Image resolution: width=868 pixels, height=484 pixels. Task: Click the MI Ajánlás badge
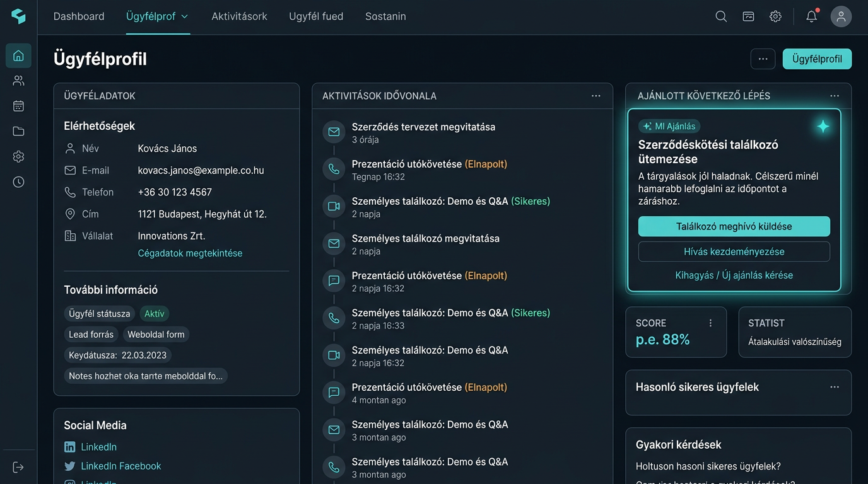coord(669,127)
